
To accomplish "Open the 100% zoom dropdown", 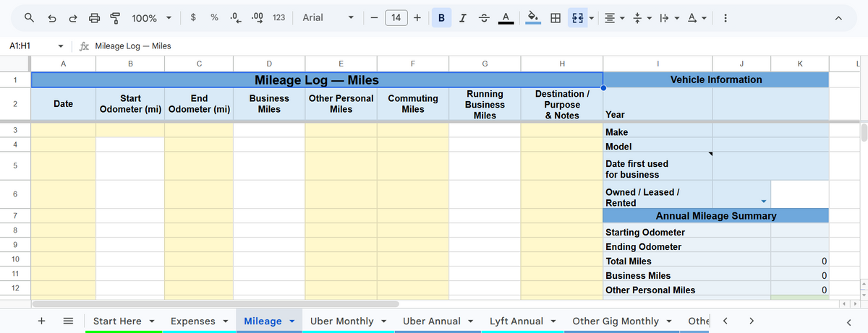I will pyautogui.click(x=152, y=17).
